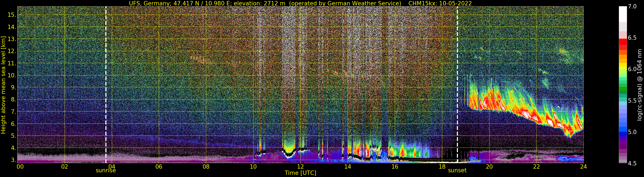The height and width of the screenshot is (177, 644).
Task: Click the 13. tick label on the height axis
Action: pyautogui.click(x=12, y=39)
